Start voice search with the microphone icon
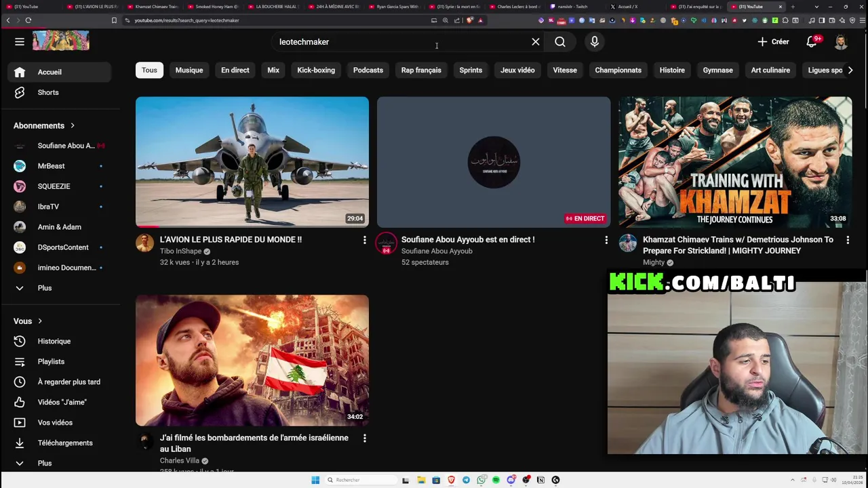The height and width of the screenshot is (488, 868). coord(595,42)
